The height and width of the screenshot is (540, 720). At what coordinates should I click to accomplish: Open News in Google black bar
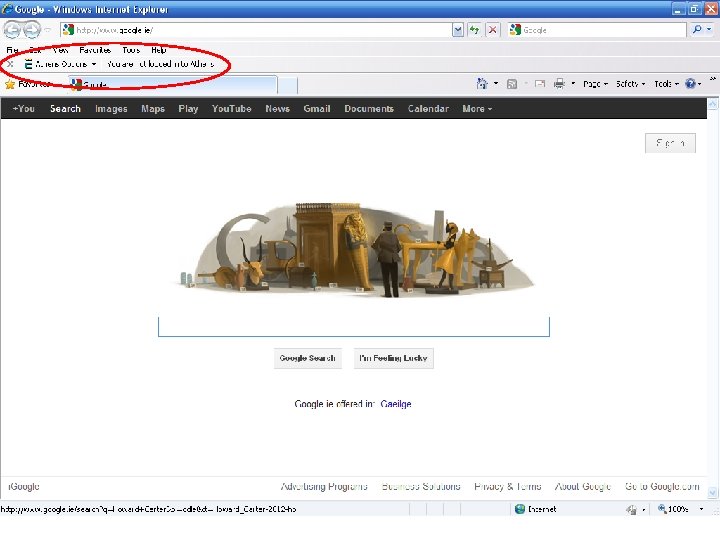click(277, 109)
